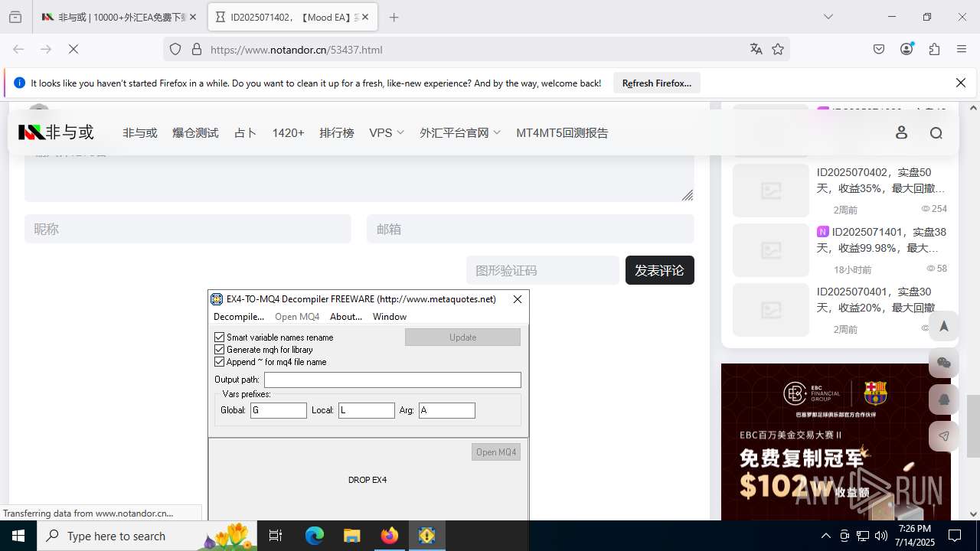Image resolution: width=980 pixels, height=551 pixels.
Task: Click the Global prefix field
Action: (279, 410)
